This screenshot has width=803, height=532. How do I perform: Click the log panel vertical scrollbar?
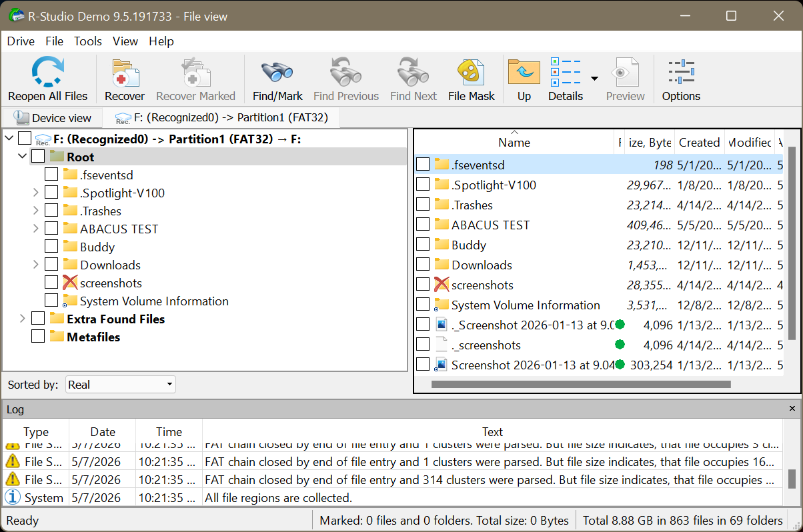point(791,479)
